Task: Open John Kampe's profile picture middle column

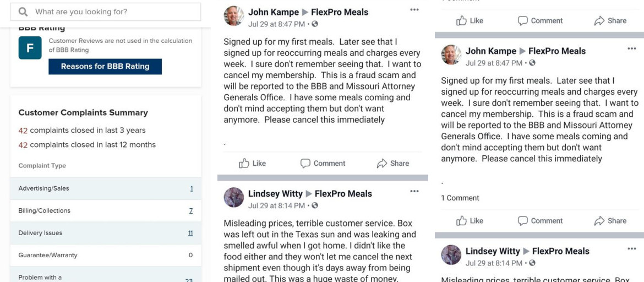Action: [x=233, y=17]
